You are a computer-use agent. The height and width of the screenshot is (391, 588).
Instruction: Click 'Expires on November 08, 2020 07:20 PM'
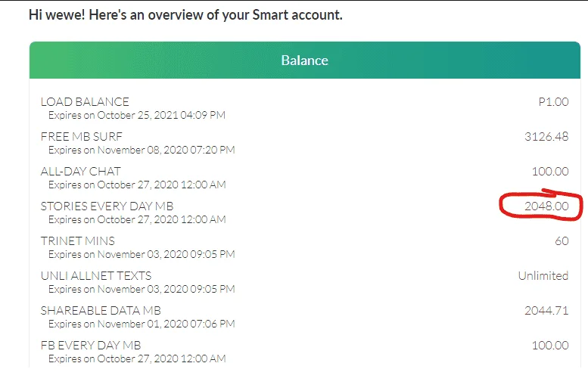click(x=142, y=150)
